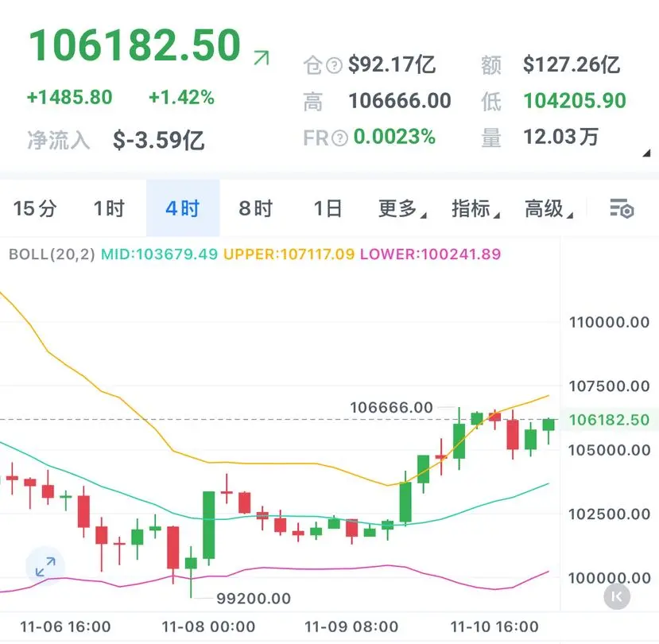The height and width of the screenshot is (644, 659).
Task: Tap turnover $127.26亿 value
Action: coord(572,65)
